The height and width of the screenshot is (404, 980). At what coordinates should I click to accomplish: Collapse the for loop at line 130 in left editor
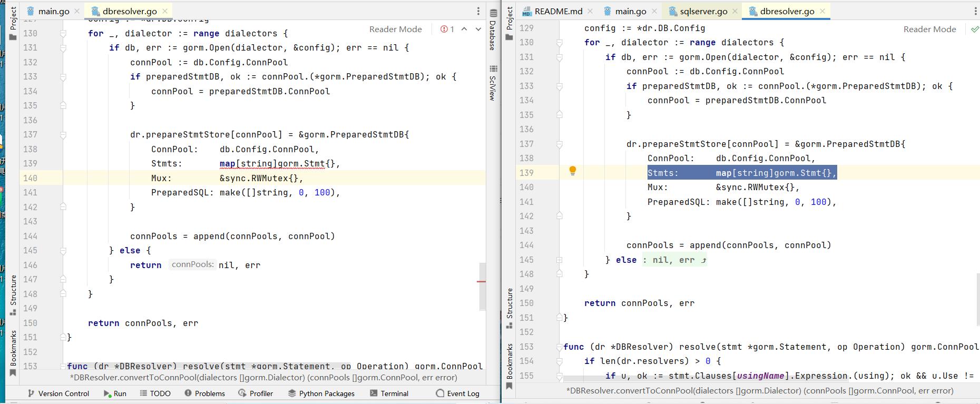pyautogui.click(x=63, y=34)
